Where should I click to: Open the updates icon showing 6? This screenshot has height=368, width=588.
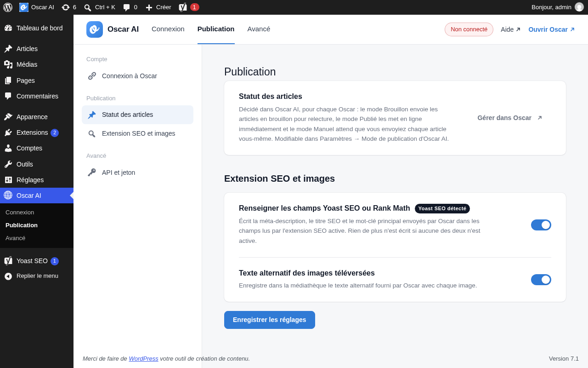click(x=69, y=7)
